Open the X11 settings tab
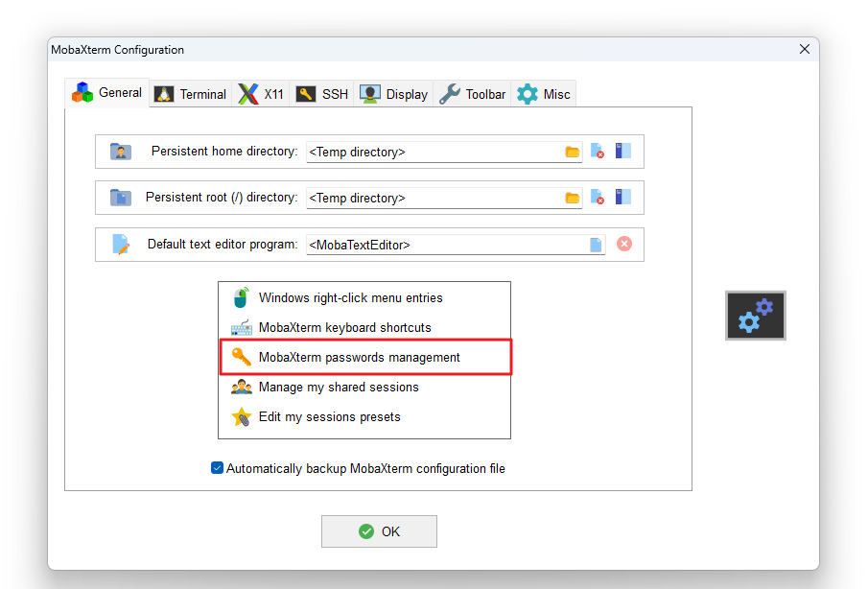 click(x=261, y=94)
